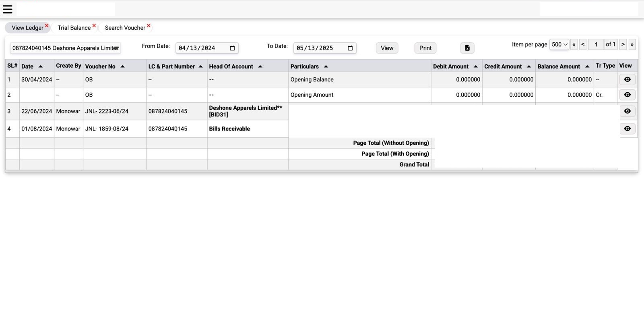
Task: Select the JNL- 1859-08/24 voucher number
Action: click(x=107, y=129)
